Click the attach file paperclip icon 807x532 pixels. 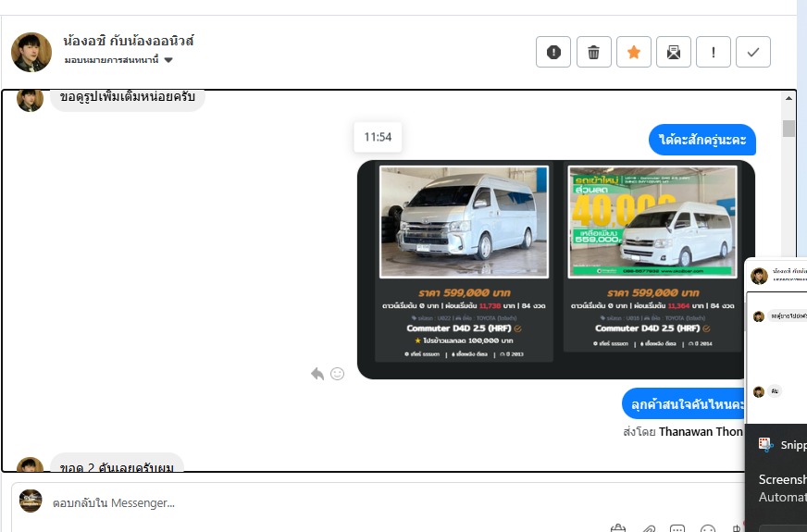[x=649, y=528]
